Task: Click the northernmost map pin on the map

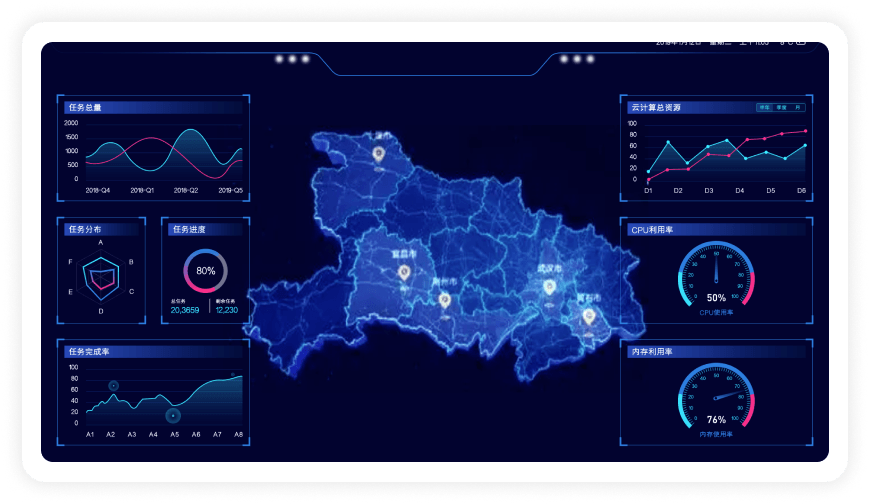Action: [379, 154]
